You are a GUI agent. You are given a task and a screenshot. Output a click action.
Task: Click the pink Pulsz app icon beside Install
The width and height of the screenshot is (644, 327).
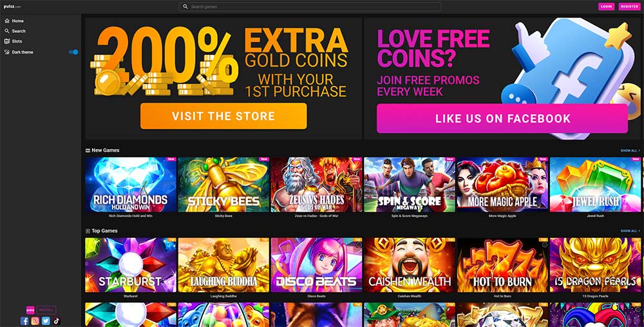pyautogui.click(x=30, y=310)
